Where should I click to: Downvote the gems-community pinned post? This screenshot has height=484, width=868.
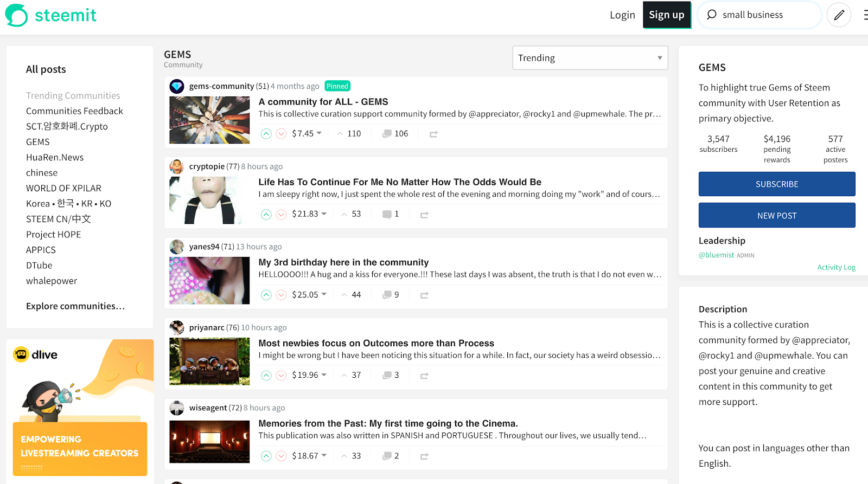281,134
